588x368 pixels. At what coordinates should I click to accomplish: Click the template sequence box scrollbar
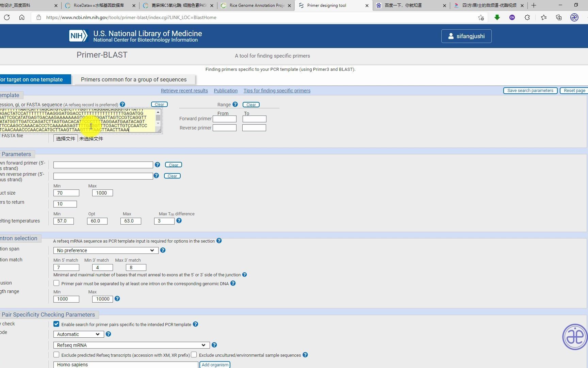[x=158, y=118]
